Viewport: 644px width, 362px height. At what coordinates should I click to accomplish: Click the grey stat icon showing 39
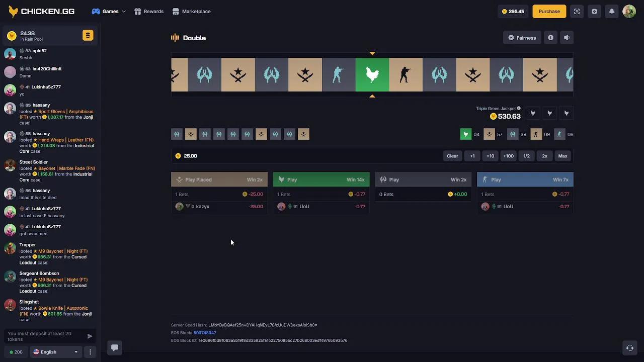[513, 134]
